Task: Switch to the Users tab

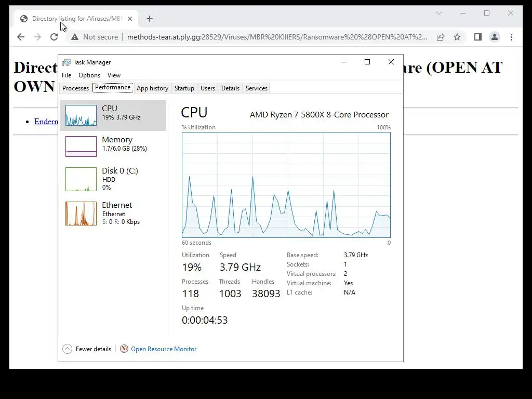Action: tap(208, 88)
